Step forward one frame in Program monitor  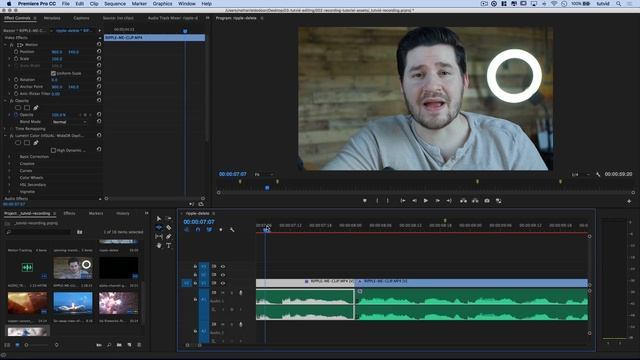tap(438, 201)
